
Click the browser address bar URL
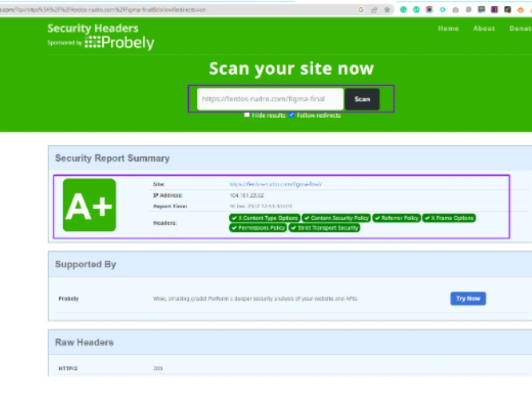coord(103,10)
